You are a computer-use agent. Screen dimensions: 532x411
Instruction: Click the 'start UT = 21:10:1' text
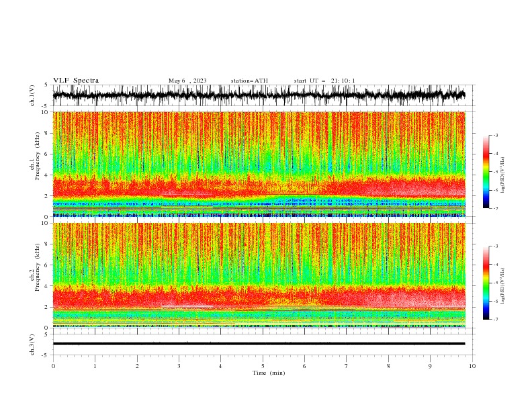click(x=324, y=81)
